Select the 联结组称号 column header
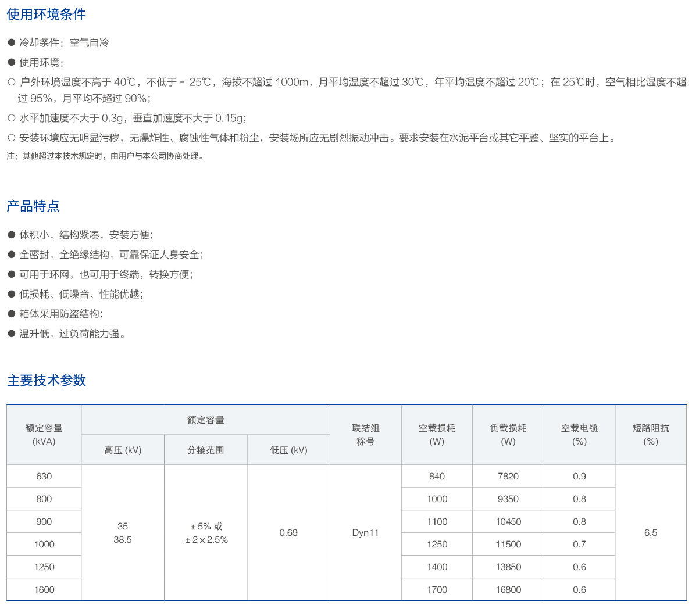 (365, 435)
